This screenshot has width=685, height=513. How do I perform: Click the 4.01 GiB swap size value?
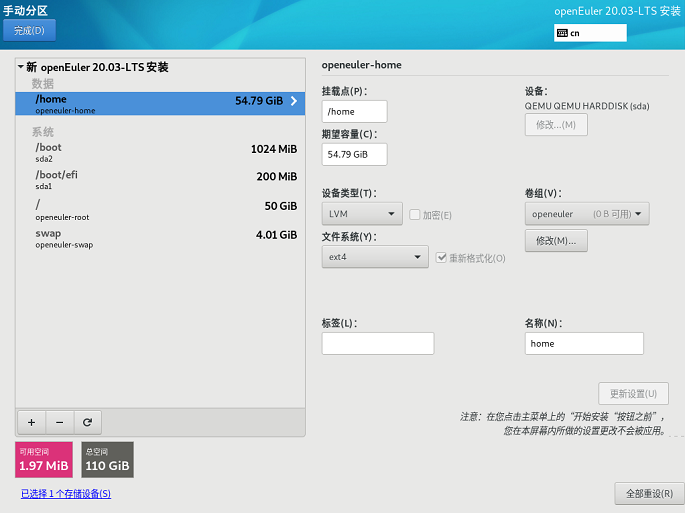[276, 235]
